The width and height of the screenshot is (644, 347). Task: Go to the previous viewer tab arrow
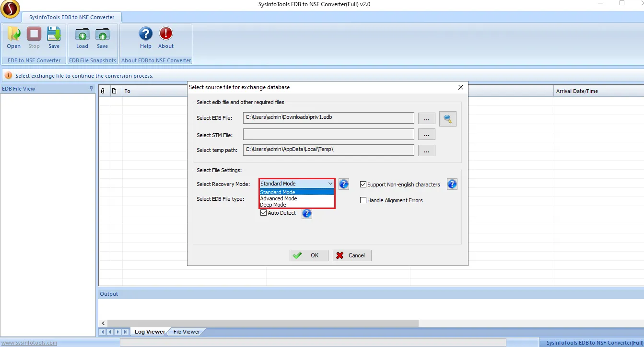[x=110, y=332]
